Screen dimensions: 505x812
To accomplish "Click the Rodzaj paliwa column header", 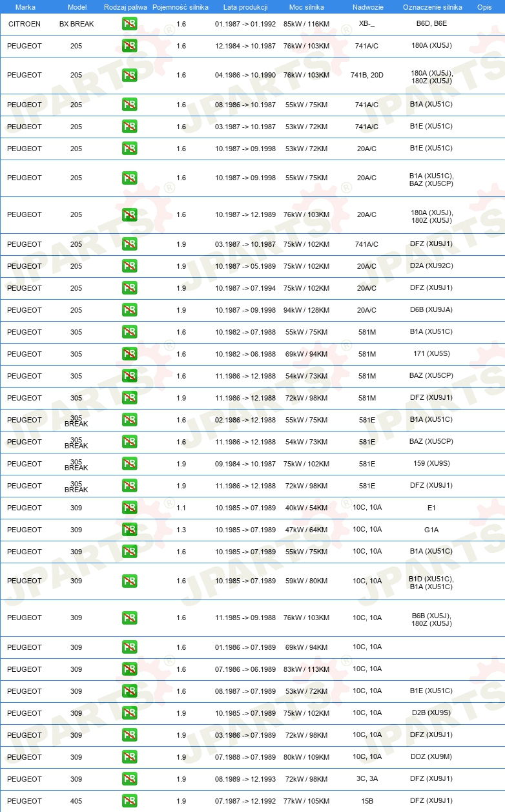I will pyautogui.click(x=125, y=7).
